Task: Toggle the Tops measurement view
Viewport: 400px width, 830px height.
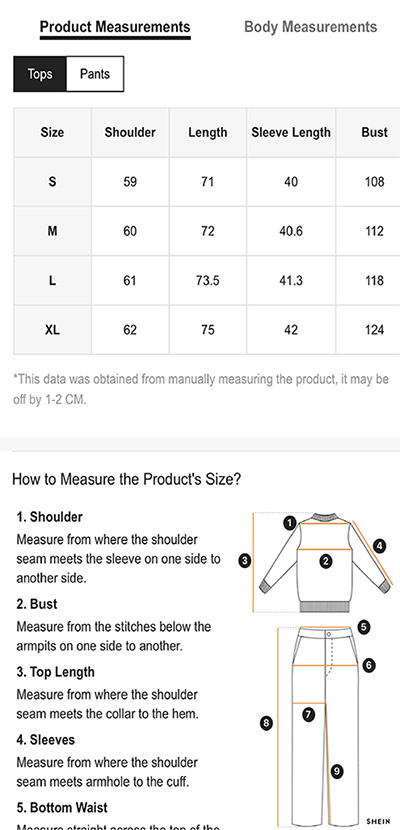Action: click(x=40, y=74)
